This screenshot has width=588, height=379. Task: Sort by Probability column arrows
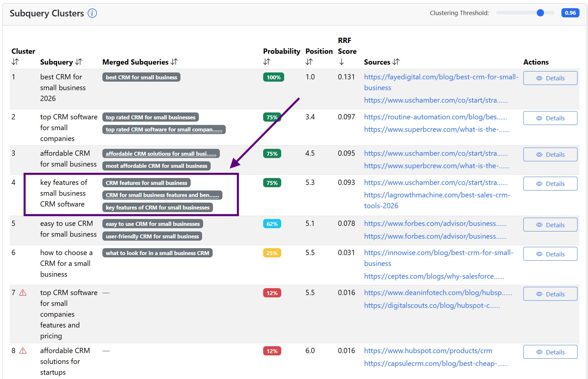267,62
